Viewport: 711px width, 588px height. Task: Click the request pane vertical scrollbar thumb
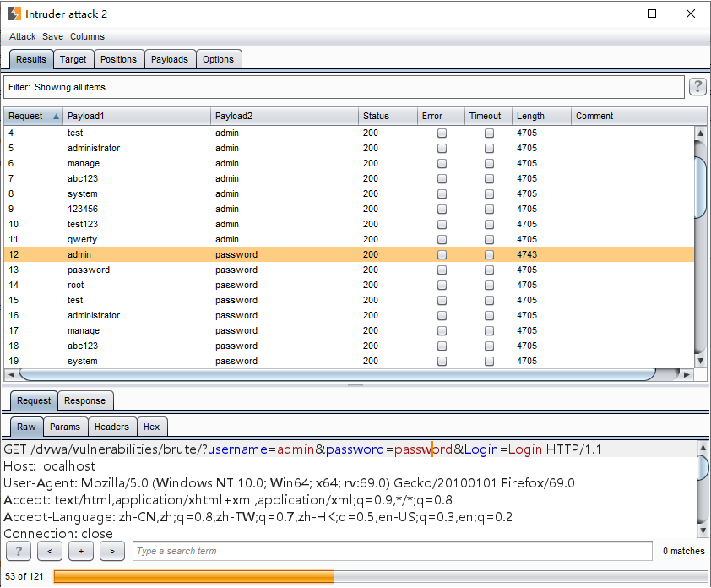coord(703,467)
